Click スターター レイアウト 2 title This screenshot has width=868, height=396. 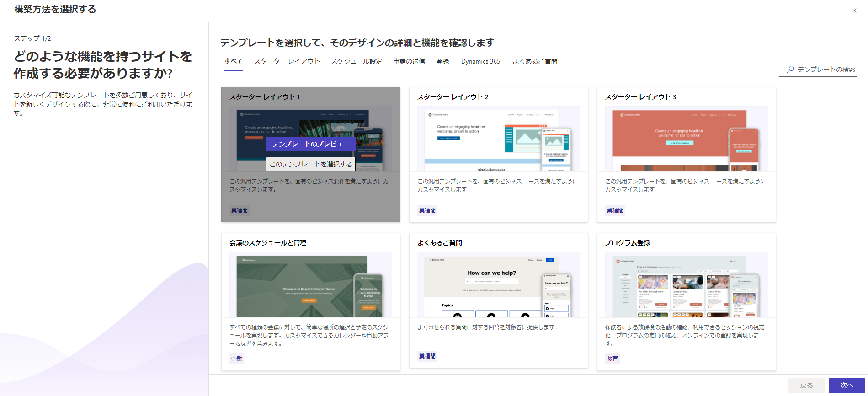tap(453, 97)
